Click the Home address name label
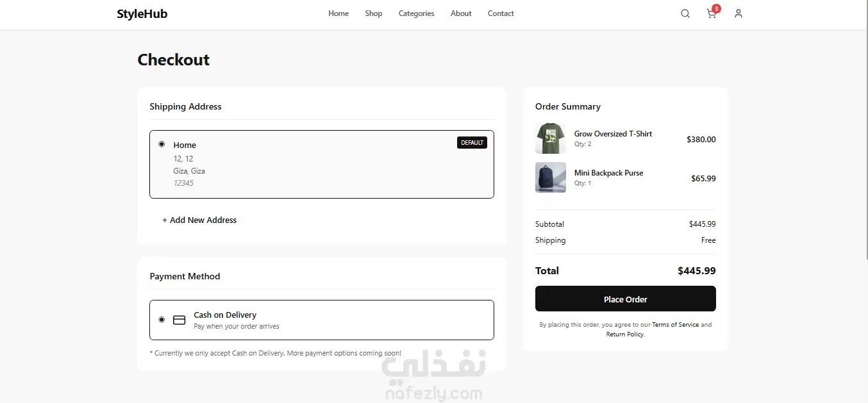The width and height of the screenshot is (868, 403). tap(185, 145)
